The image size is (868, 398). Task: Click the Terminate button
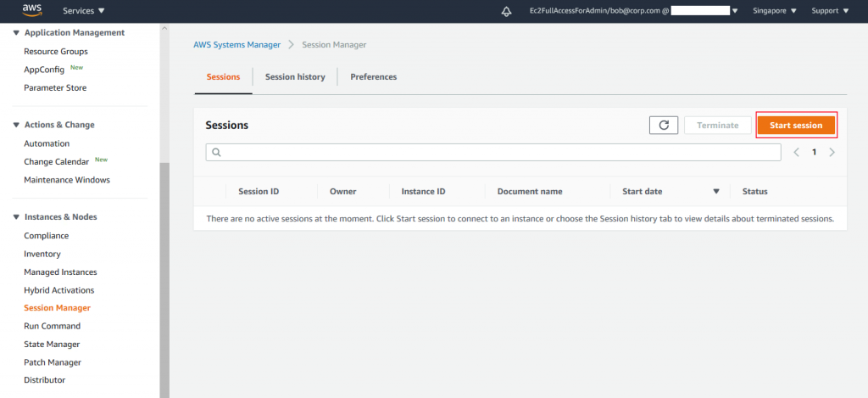tap(717, 126)
